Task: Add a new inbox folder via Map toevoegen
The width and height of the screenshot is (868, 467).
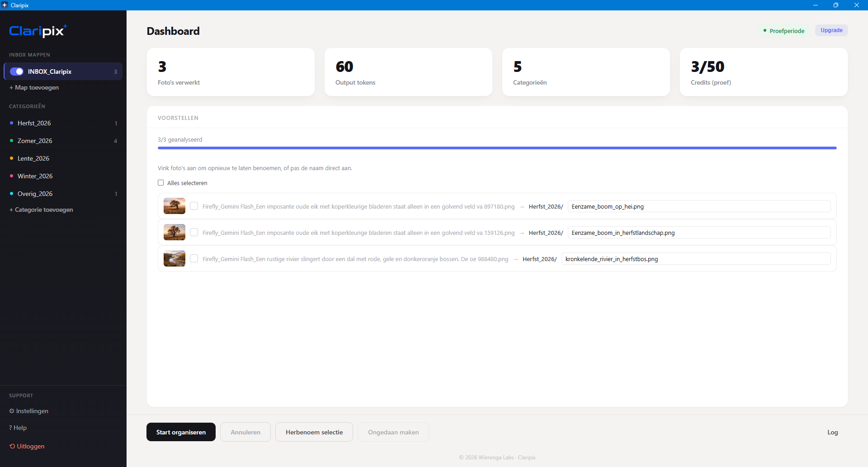Action: (34, 87)
